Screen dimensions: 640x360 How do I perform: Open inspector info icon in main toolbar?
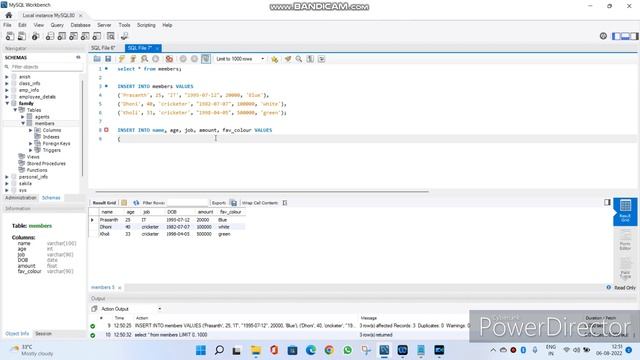coord(36,36)
